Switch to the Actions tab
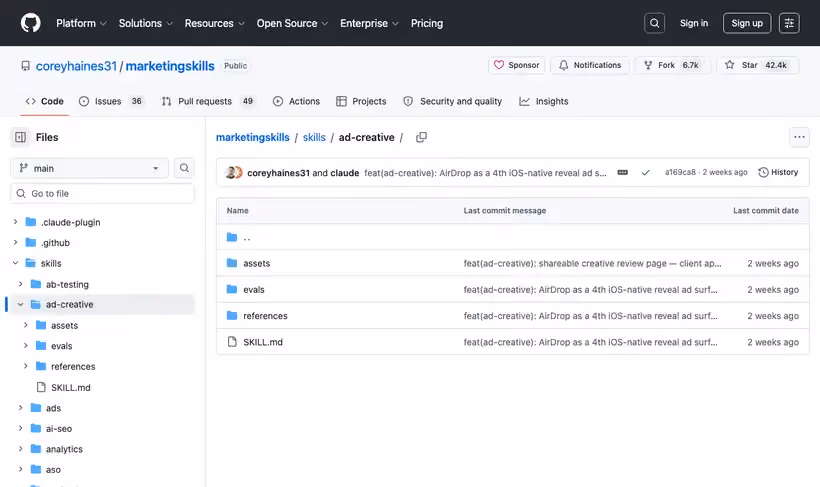 296,101
